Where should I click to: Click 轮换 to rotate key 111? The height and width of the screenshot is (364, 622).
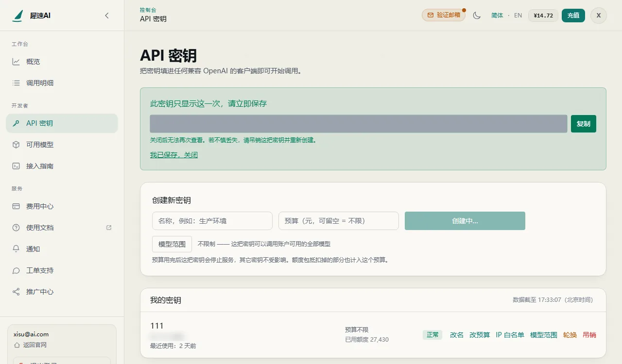pyautogui.click(x=570, y=335)
